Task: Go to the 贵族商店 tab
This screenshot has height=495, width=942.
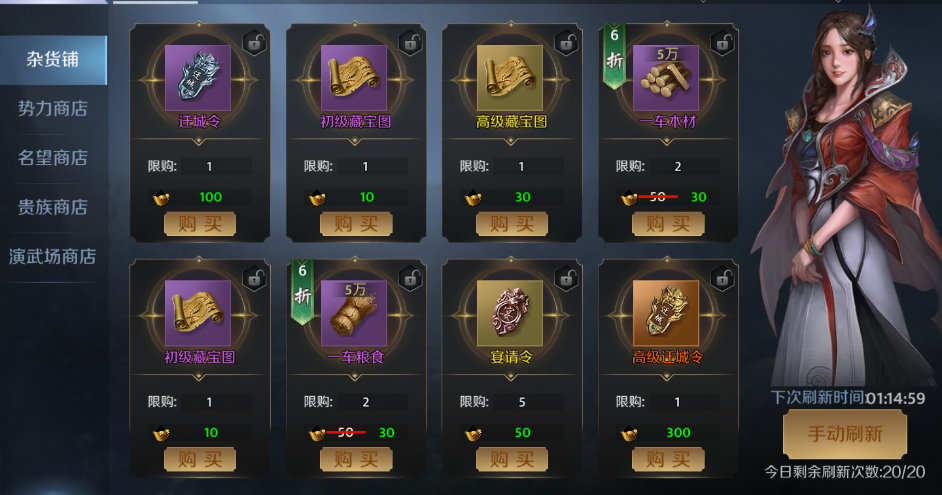Action: coord(53,207)
